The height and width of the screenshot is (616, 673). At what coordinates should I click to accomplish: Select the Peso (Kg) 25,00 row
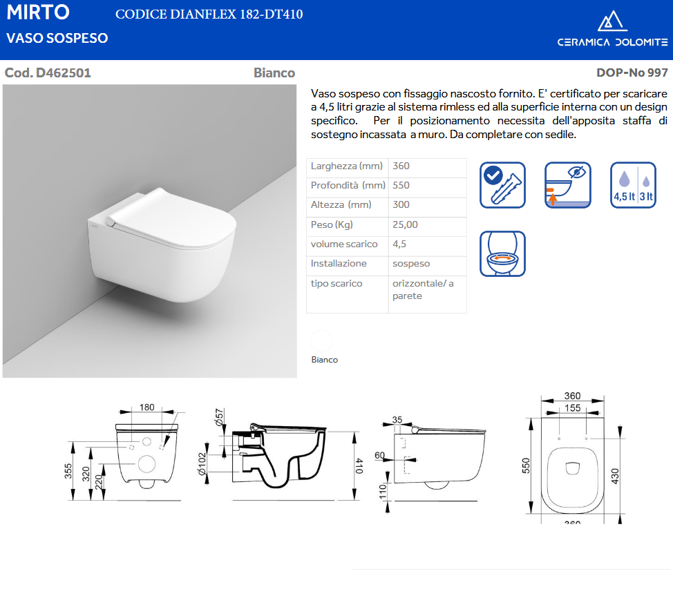point(386,225)
